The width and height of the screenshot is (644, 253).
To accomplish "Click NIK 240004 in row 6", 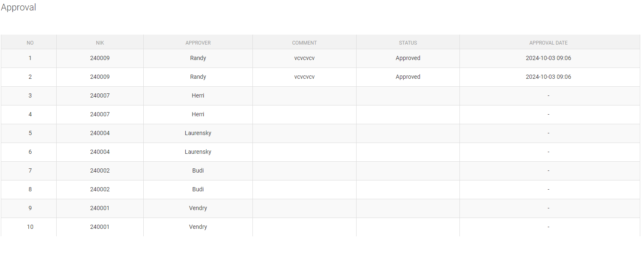I will pyautogui.click(x=100, y=152).
